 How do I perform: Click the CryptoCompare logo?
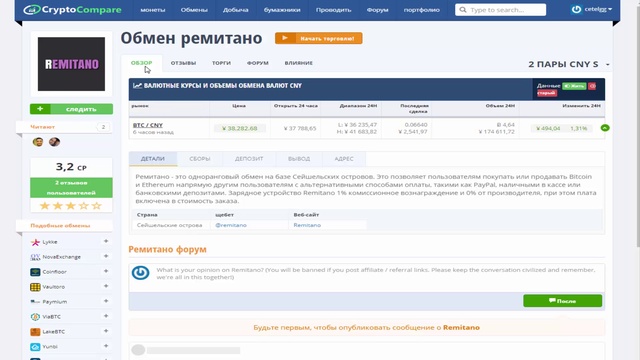pos(72,9)
